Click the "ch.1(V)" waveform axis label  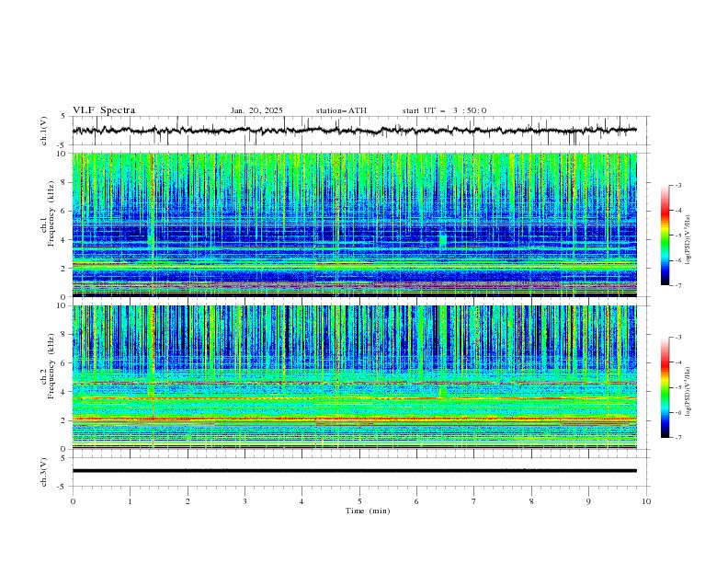pos(44,131)
